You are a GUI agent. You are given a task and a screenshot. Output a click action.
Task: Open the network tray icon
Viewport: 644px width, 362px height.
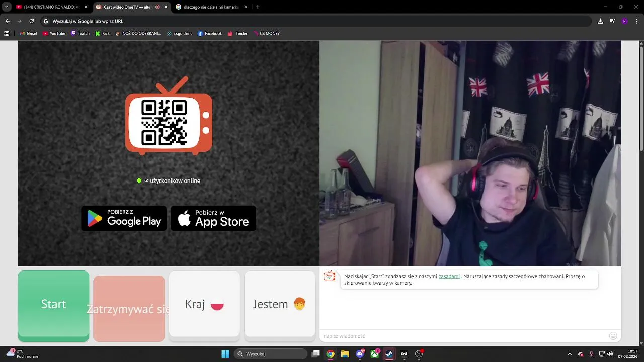pyautogui.click(x=602, y=354)
